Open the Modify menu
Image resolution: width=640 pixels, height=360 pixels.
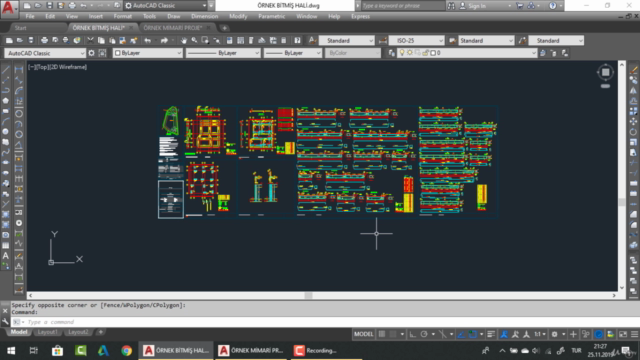(238, 16)
